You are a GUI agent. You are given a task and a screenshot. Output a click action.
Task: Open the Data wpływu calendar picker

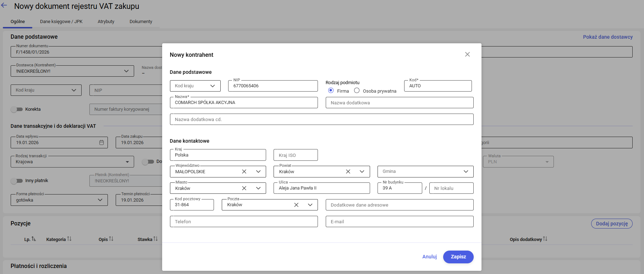101,142
